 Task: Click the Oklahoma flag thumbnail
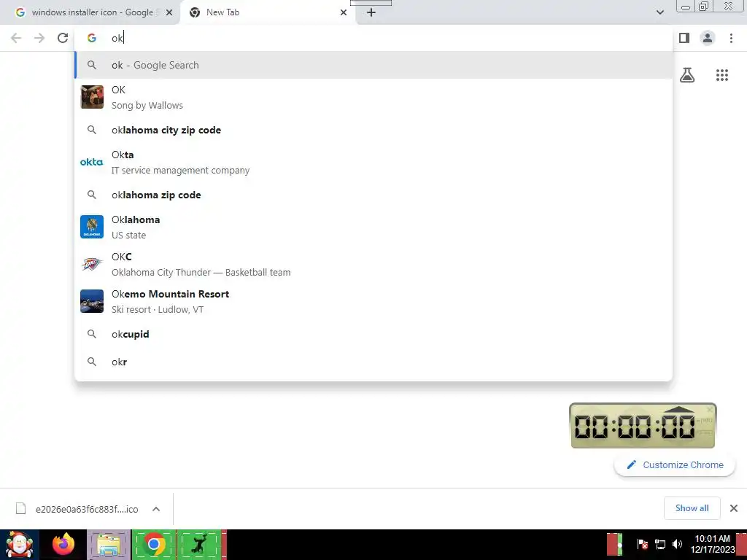click(92, 227)
